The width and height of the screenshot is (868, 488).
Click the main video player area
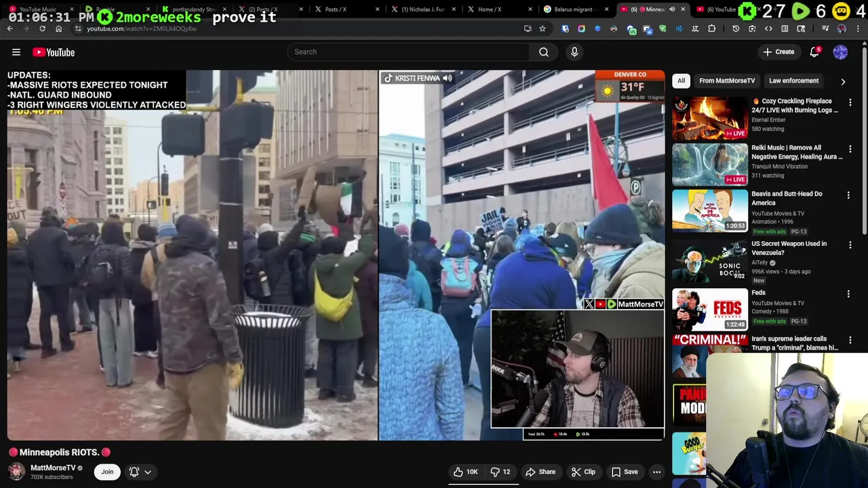pos(336,255)
